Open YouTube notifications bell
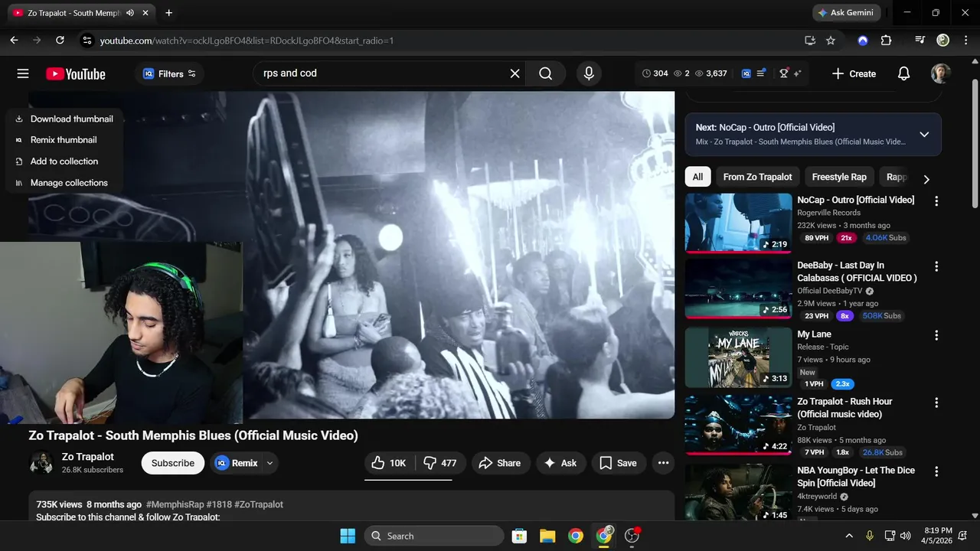Viewport: 980px width, 551px height. (903, 73)
